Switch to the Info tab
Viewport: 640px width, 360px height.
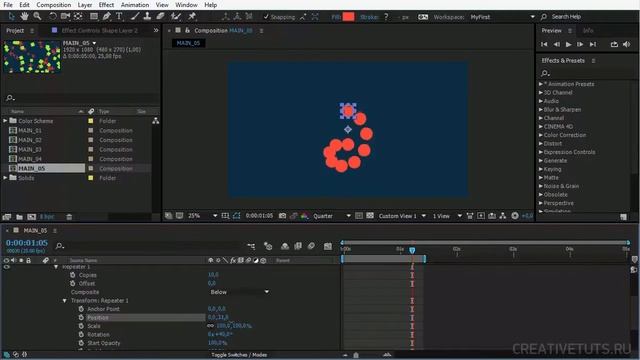[x=588, y=31]
